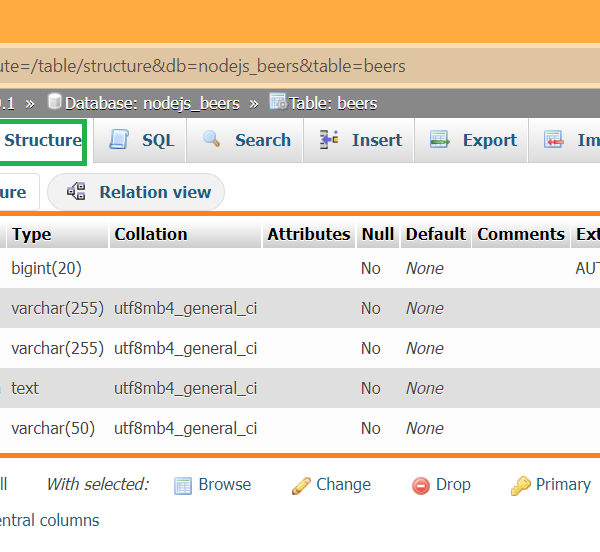Click the Browse table icon below columns
The image size is (600, 552).
(x=183, y=485)
